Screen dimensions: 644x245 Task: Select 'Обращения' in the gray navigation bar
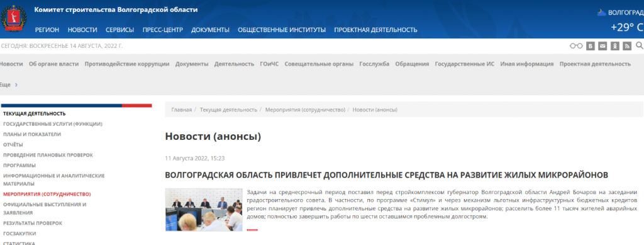[x=412, y=64]
